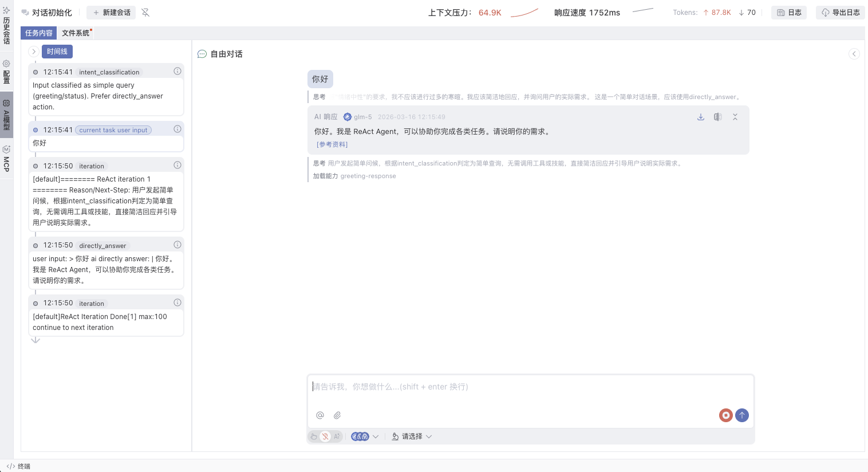This screenshot has height=472, width=868.
Task: Click the 参考资料 link
Action: click(x=332, y=144)
